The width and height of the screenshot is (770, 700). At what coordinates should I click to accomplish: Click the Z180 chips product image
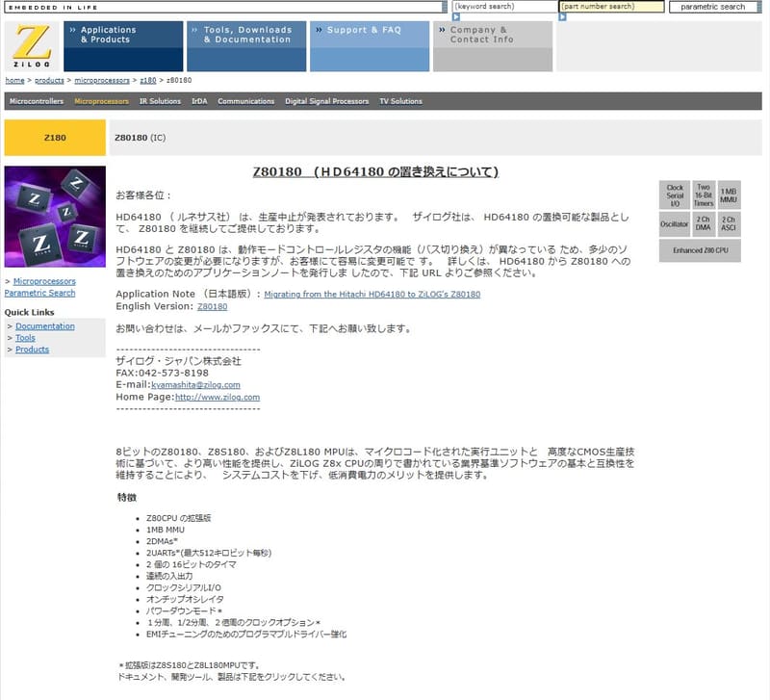(x=54, y=217)
